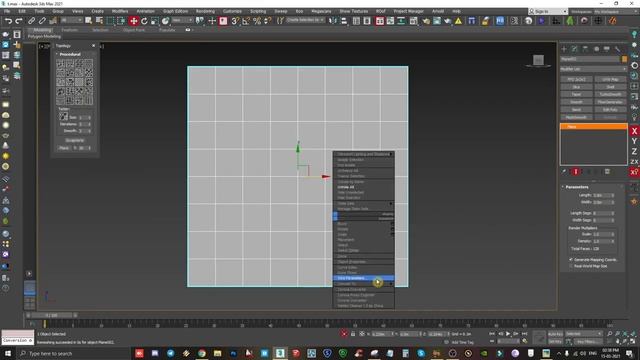Switch to the Display command panel tab

(x=607, y=49)
